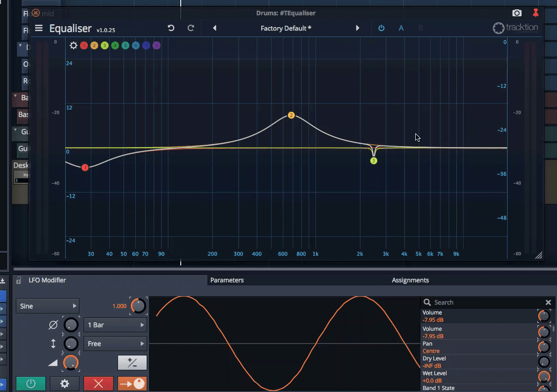Viewport: 557px width, 392px height.
Task: Open the Free sync mode dropdown
Action: pos(116,344)
